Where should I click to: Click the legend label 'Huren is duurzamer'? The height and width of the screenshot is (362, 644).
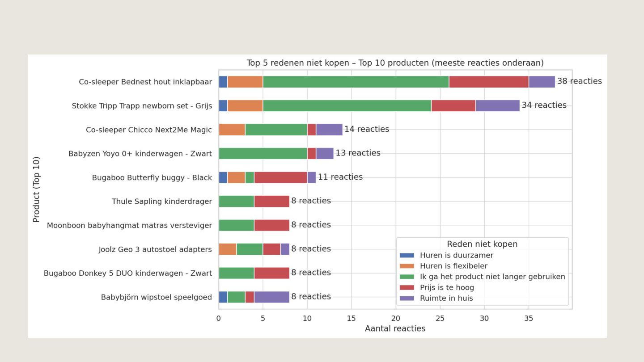(x=457, y=256)
